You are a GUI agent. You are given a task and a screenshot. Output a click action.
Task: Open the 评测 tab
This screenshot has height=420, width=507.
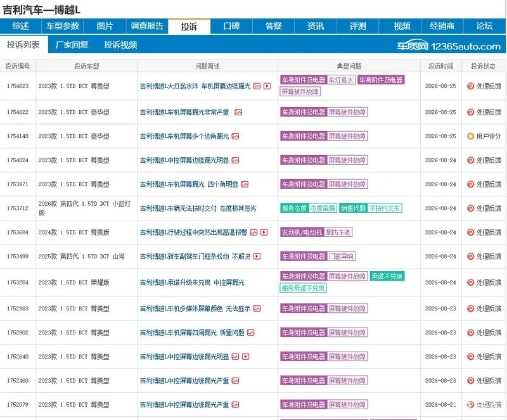pos(357,26)
